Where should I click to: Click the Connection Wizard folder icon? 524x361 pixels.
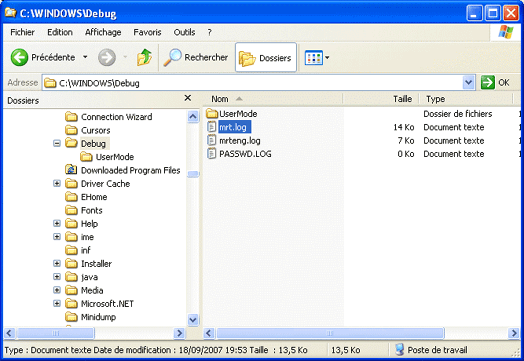pos(71,117)
